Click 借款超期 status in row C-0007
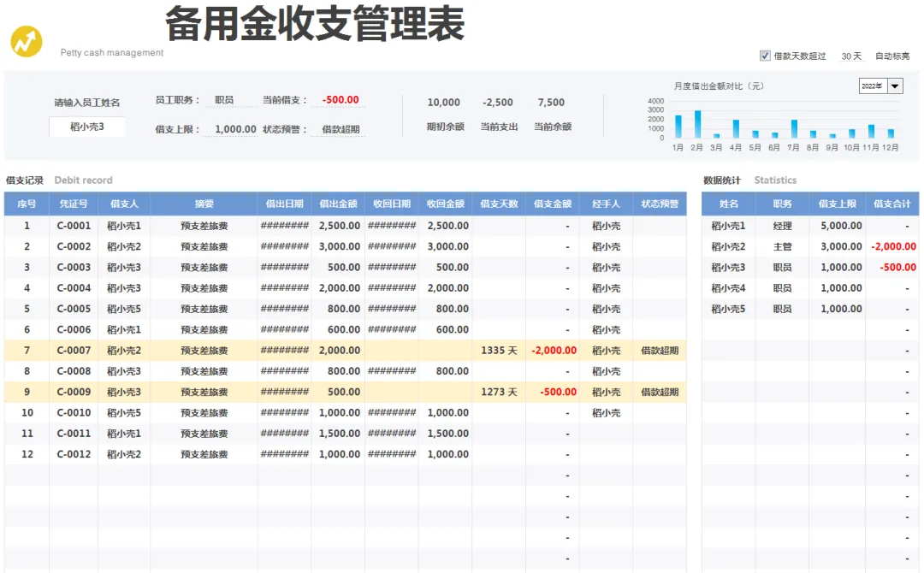Screen dimensions: 924x573 (660, 351)
